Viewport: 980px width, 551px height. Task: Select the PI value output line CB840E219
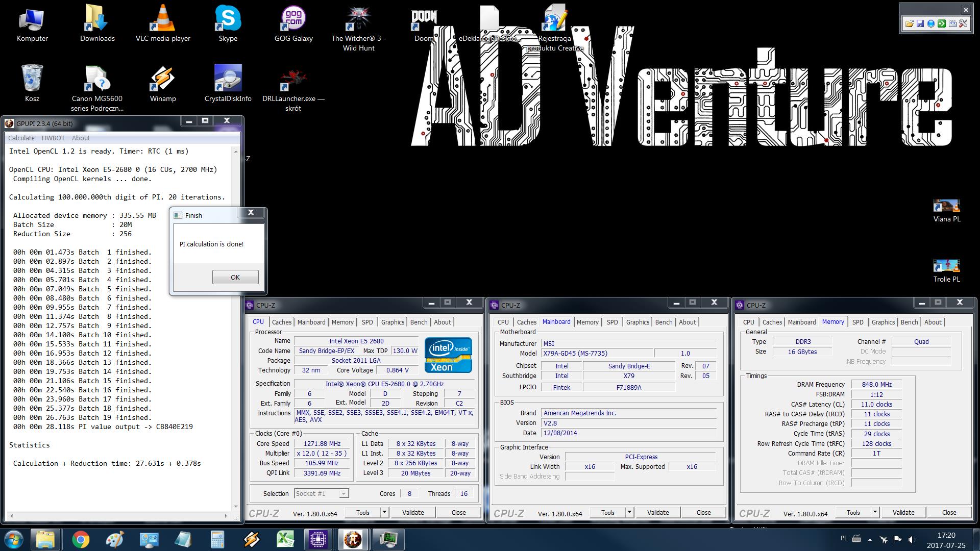[103, 427]
